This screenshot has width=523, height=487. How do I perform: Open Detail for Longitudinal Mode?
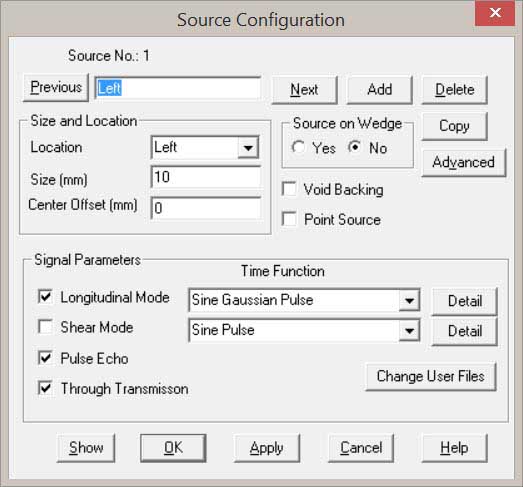point(465,301)
